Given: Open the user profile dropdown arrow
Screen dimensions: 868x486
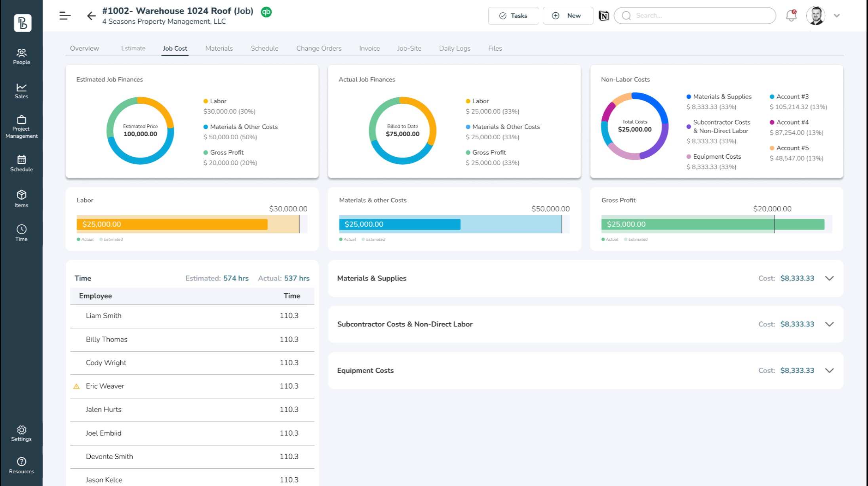Looking at the screenshot, I should (x=837, y=16).
